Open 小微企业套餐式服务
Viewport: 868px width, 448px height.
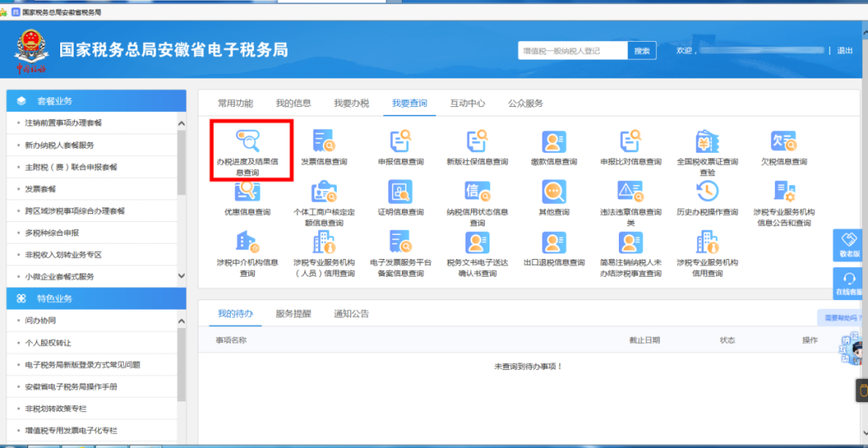59,277
